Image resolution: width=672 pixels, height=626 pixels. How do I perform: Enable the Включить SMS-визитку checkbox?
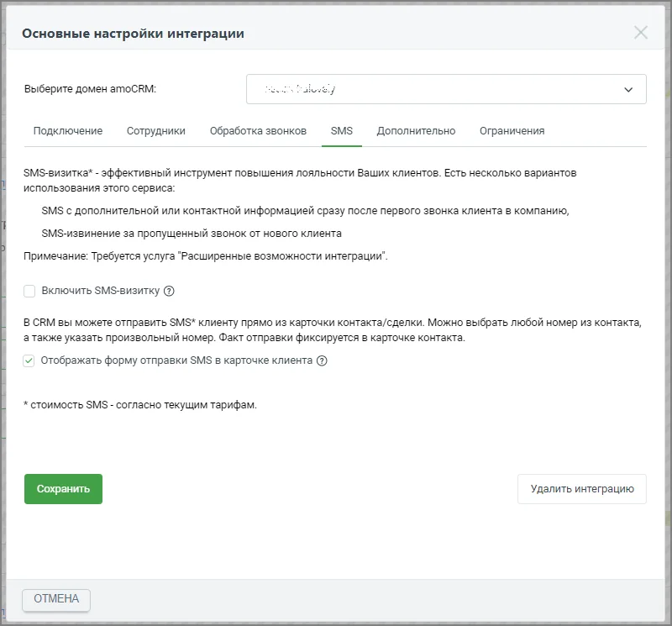(29, 291)
